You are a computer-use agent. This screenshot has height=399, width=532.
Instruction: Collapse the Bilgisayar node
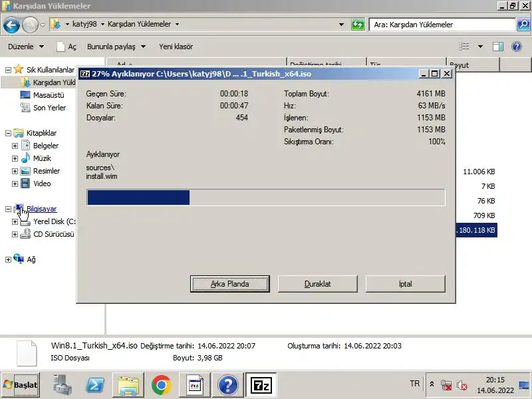point(8,209)
